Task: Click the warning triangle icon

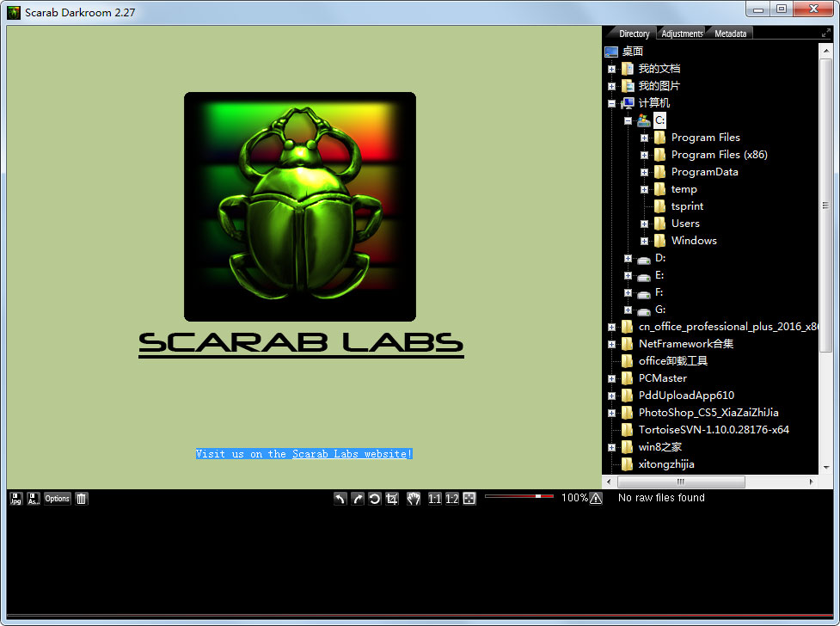Action: tap(596, 499)
